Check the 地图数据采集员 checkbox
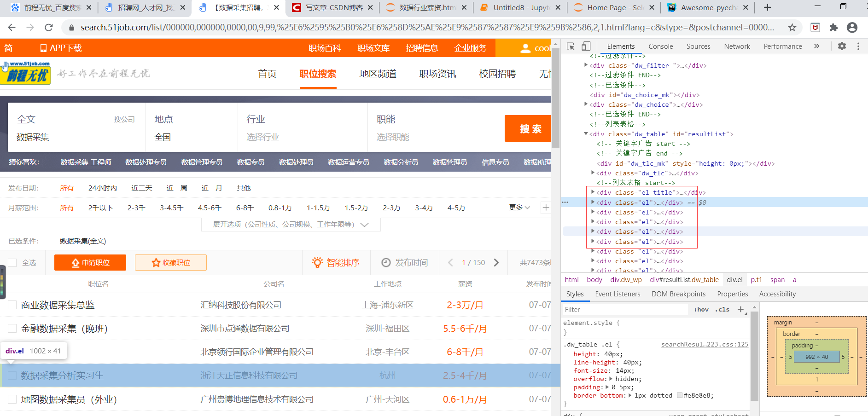Screen dimensions: 868x416 coord(12,399)
